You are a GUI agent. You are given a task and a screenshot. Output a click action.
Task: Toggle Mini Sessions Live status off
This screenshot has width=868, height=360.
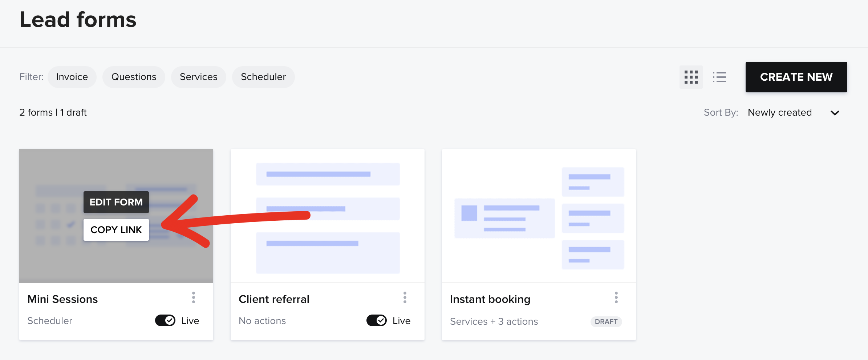coord(165,320)
